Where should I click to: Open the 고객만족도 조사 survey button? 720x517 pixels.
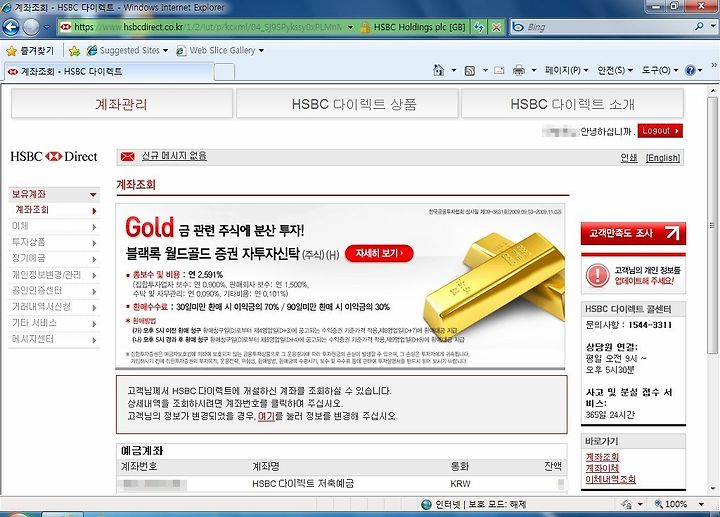[x=633, y=233]
